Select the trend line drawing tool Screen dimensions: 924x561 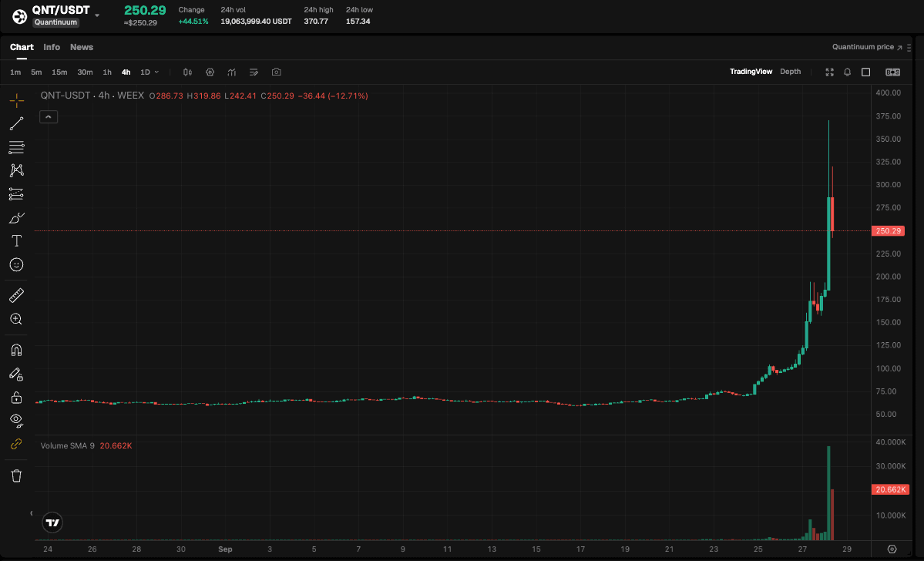(x=16, y=124)
